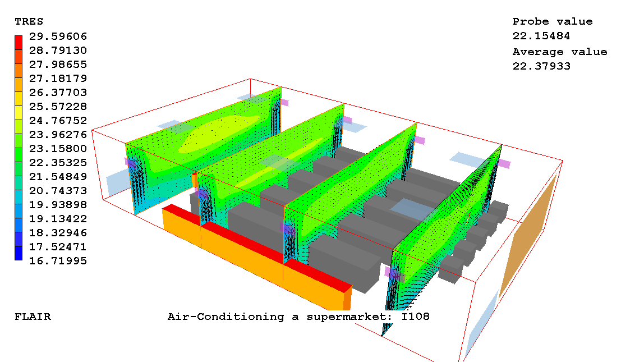Select the purple inlet atop rightmost slice
The width and height of the screenshot is (644, 362).
505,164
